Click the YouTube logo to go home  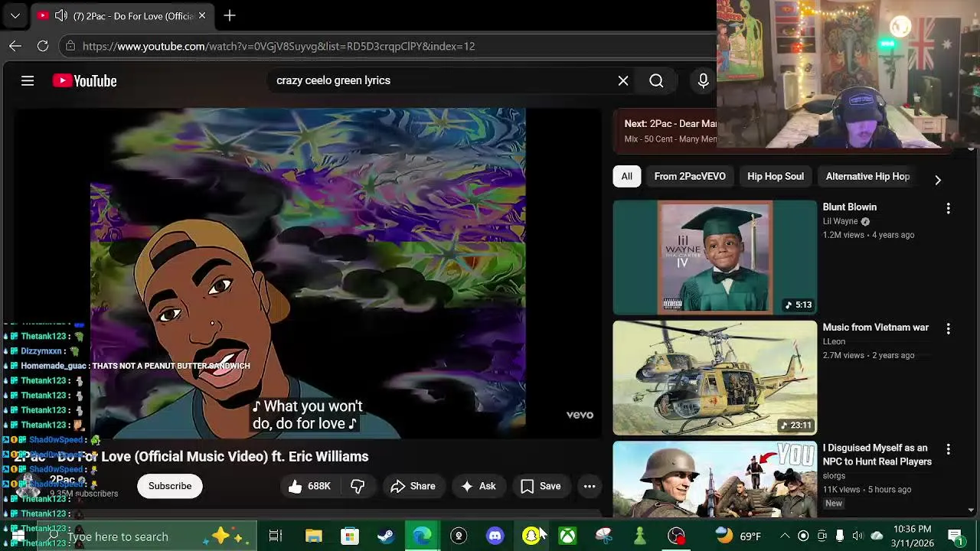click(84, 80)
